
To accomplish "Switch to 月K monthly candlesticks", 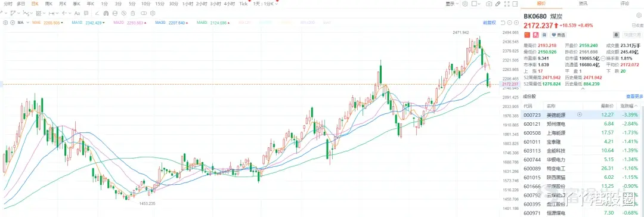I will click(x=63, y=4).
